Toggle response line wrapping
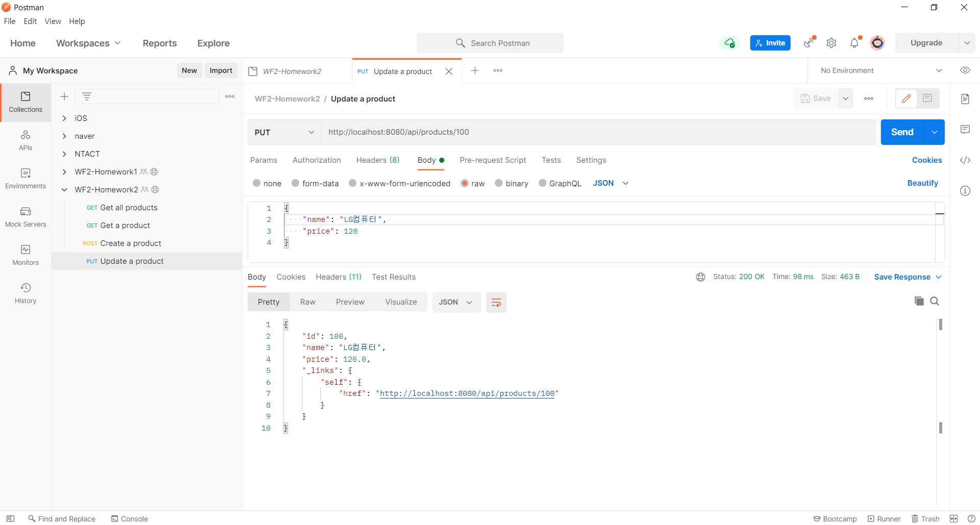Viewport: 980px width, 525px height. tap(496, 303)
